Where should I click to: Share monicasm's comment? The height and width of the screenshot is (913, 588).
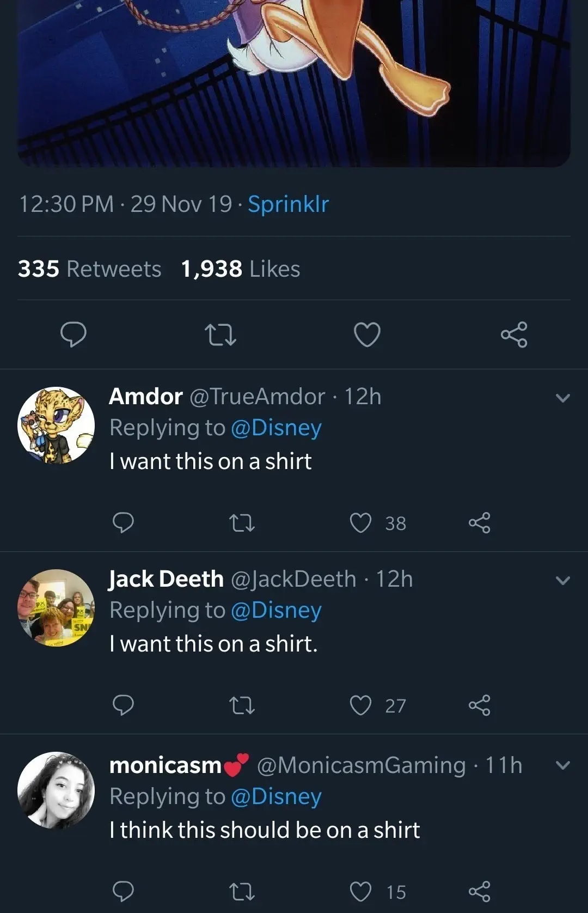click(x=480, y=892)
